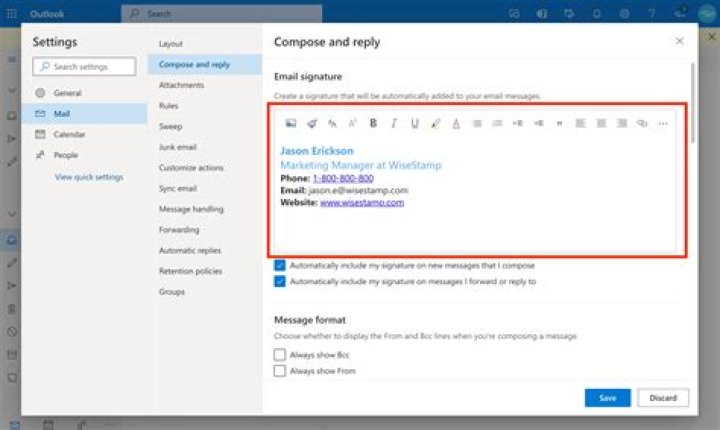The height and width of the screenshot is (430, 720).
Task: Select Automatic replies settings
Action: click(x=205, y=250)
